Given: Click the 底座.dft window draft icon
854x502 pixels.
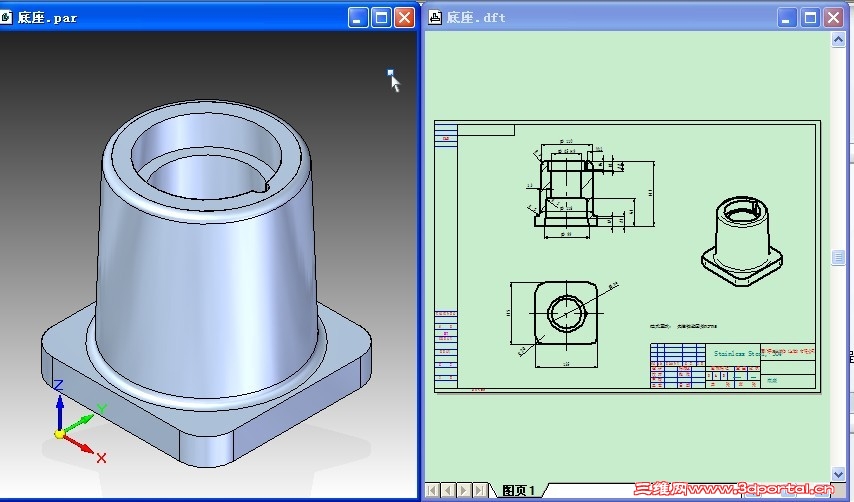Looking at the screenshot, I should pyautogui.click(x=435, y=17).
